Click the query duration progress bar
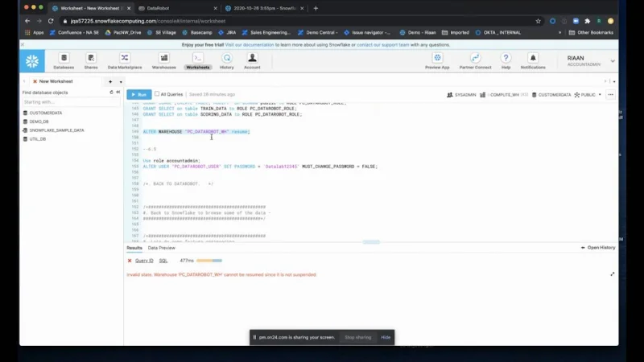Screen dimensions: 644x362 209,261
